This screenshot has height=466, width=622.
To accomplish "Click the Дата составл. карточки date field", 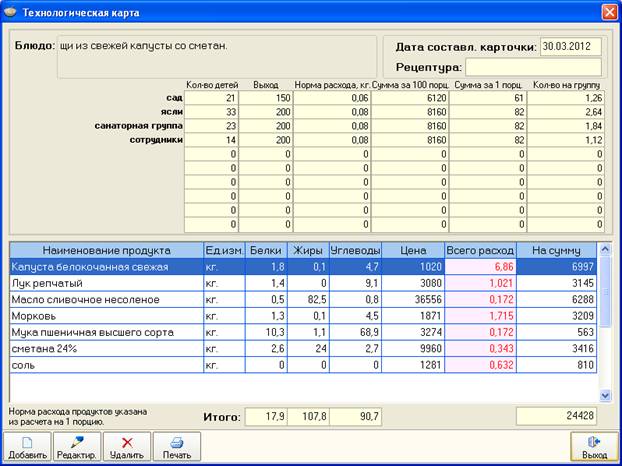I will [x=571, y=46].
